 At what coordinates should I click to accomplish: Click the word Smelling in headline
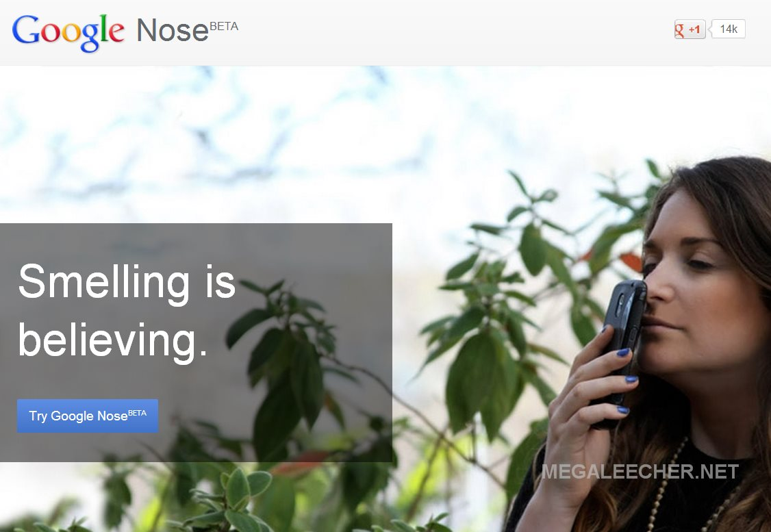[104, 281]
